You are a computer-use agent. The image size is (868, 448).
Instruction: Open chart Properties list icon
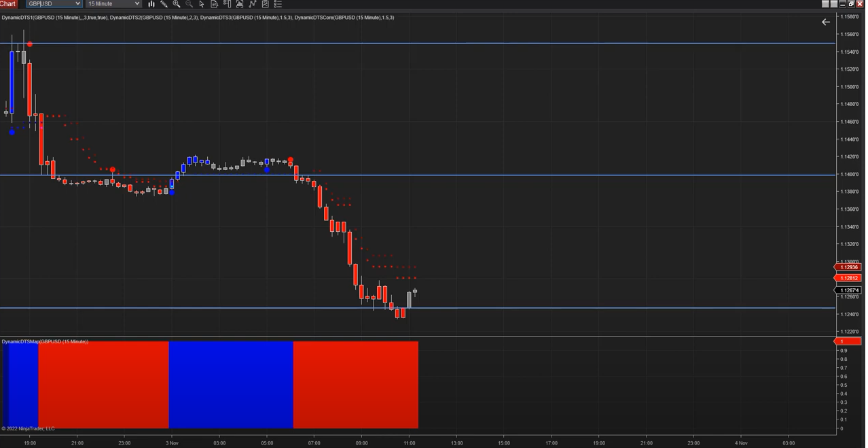point(278,4)
